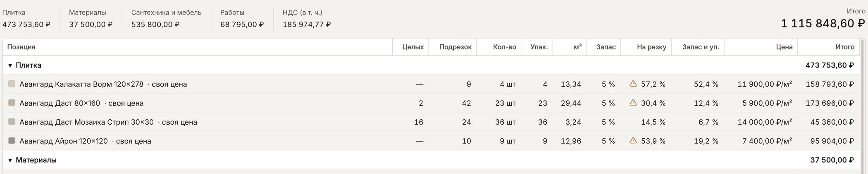This screenshot has width=868, height=174.
Task: Select the Сантехника и мебель summary total
Action: click(155, 24)
